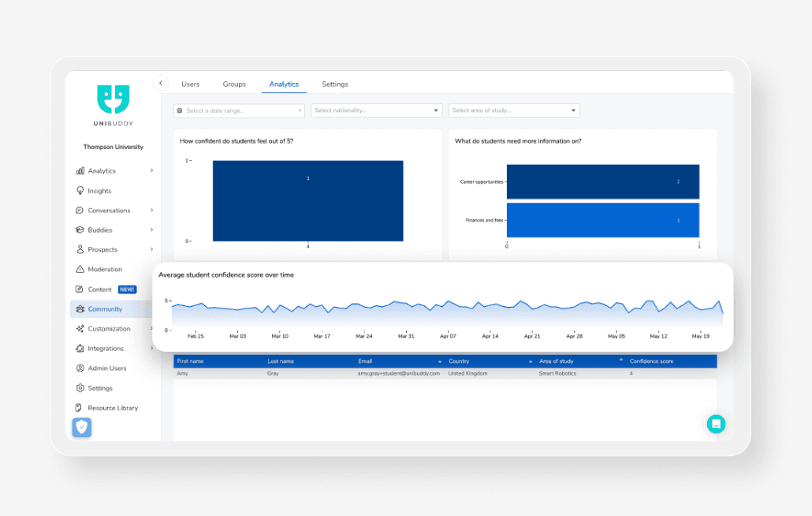Expand the Buddies submenu chevron

tap(151, 230)
